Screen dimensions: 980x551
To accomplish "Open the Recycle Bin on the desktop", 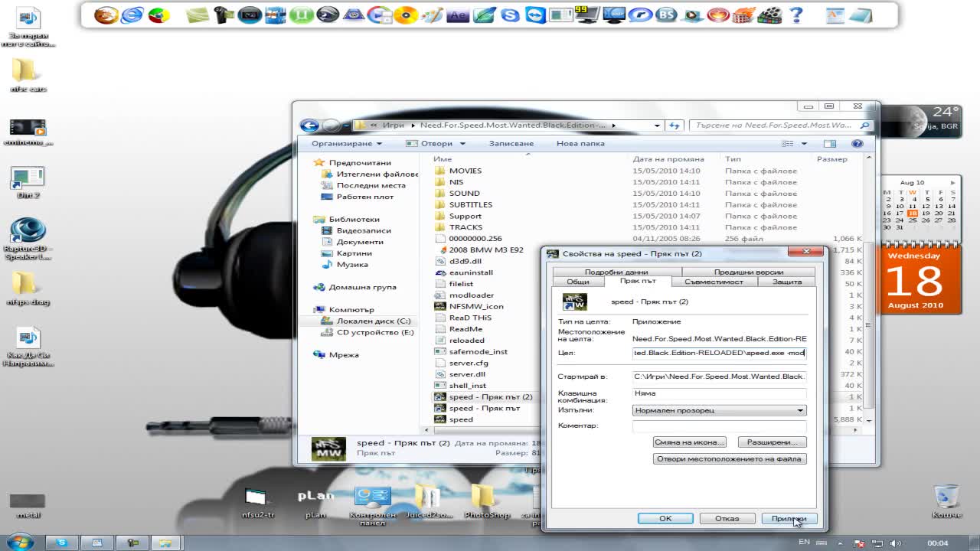I will (947, 501).
